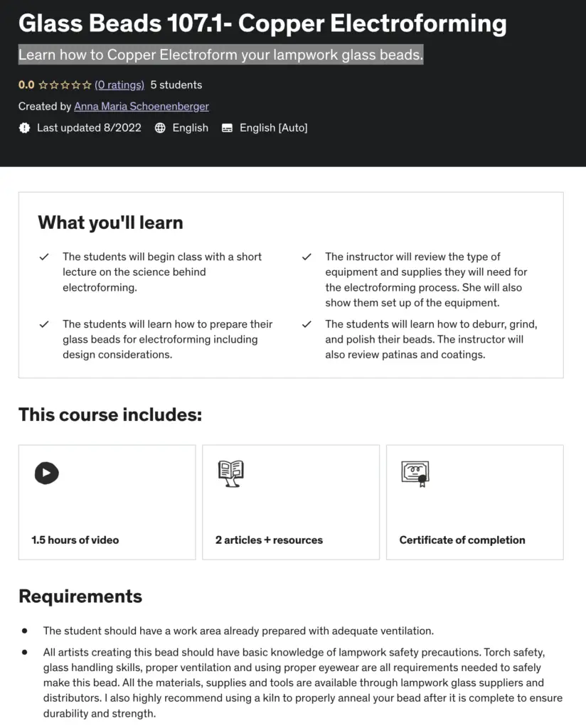Click the star rating icons

65,85
